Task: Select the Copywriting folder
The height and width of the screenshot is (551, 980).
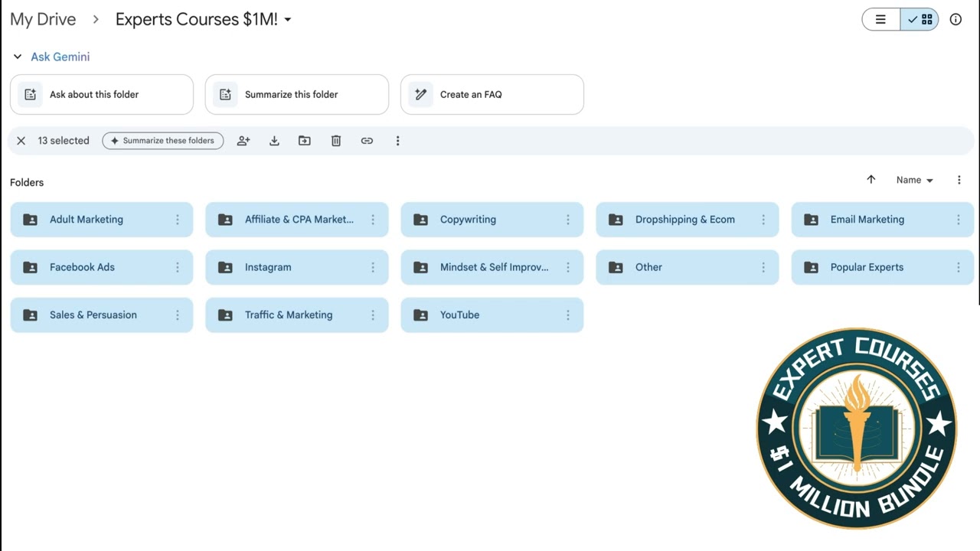Action: [492, 220]
